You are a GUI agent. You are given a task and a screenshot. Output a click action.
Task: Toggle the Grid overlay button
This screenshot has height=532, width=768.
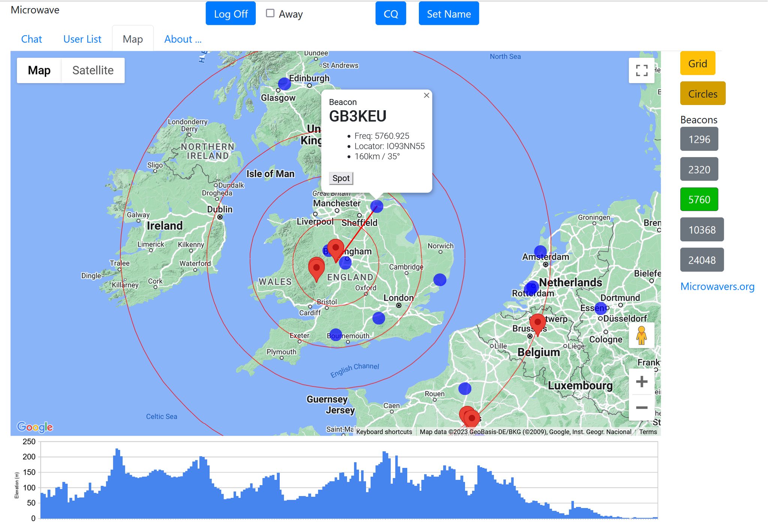pos(697,63)
